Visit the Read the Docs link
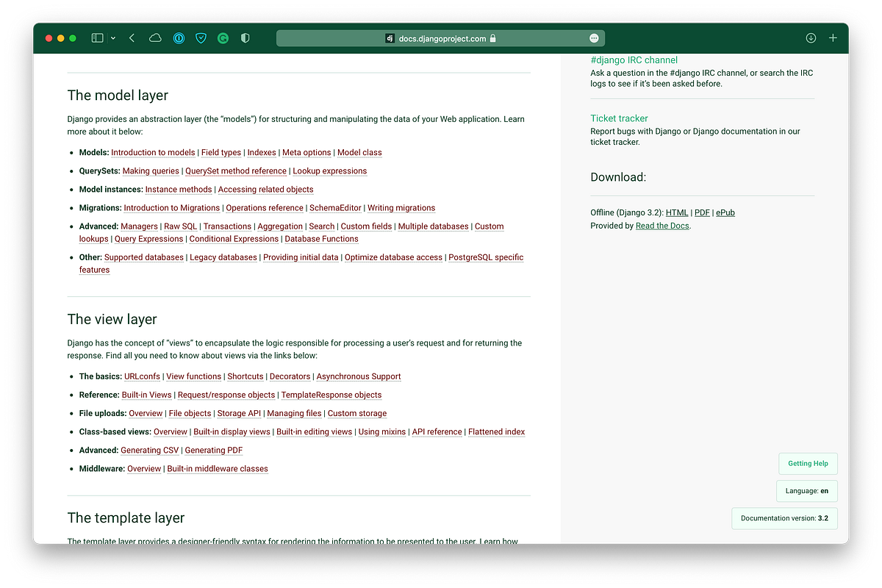This screenshot has width=882, height=588. 661,226
